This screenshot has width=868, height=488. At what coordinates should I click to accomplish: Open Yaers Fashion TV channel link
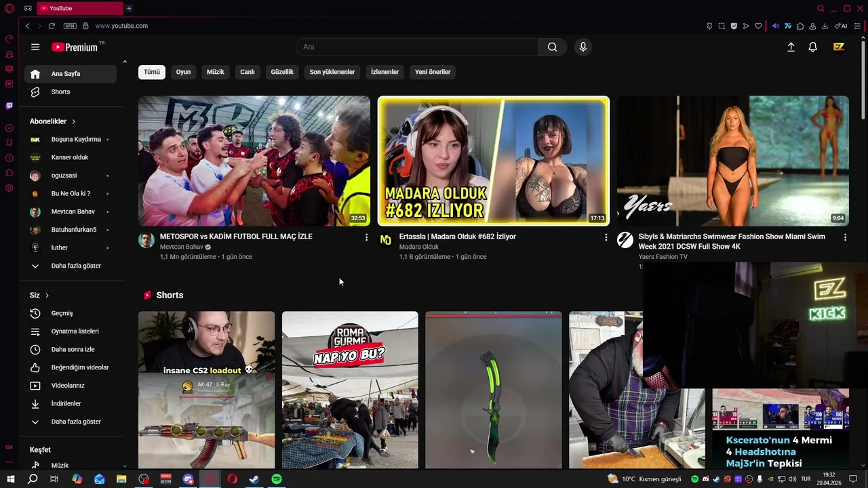tap(663, 257)
